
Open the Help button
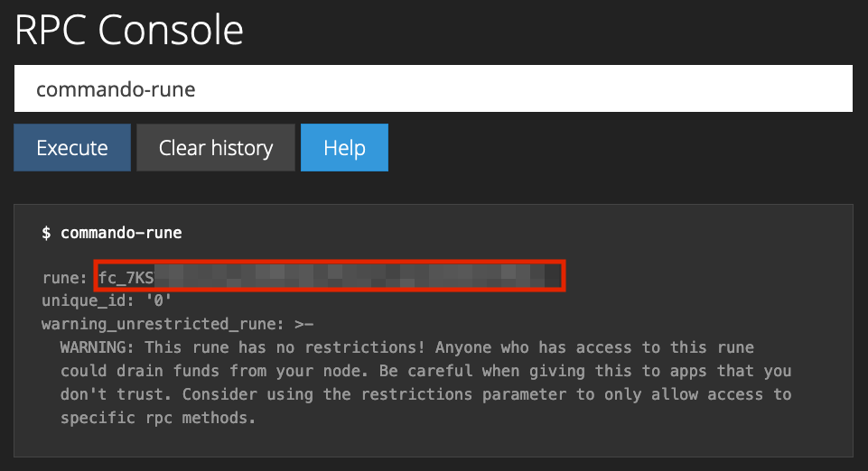(344, 148)
